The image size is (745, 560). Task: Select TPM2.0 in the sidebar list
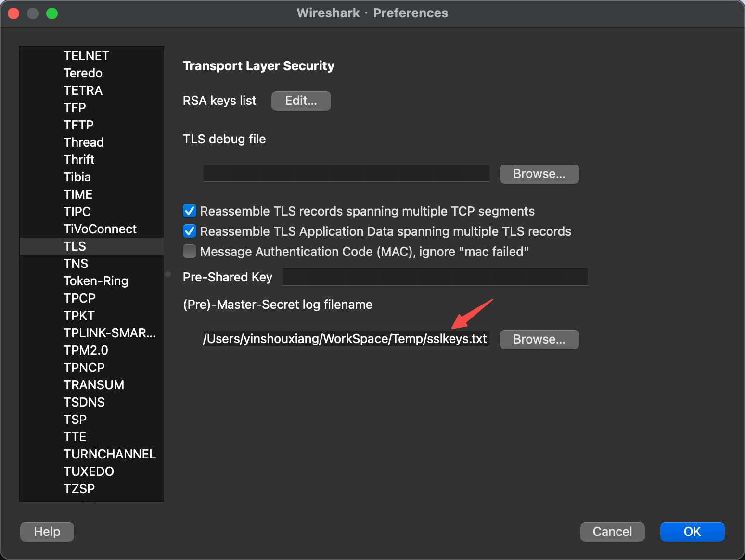pyautogui.click(x=86, y=350)
